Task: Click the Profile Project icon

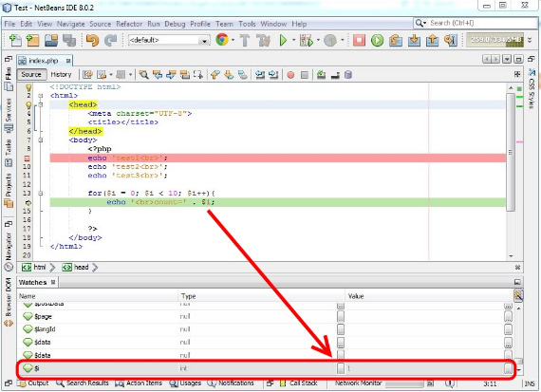Action: coord(330,41)
